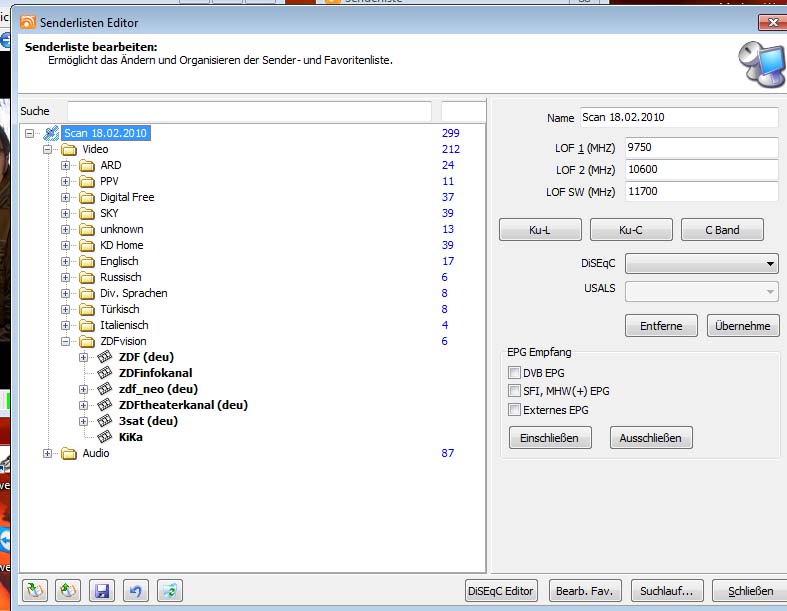Click the blue undo arrow icon
Image resolution: width=787 pixels, height=611 pixels.
pos(134,591)
